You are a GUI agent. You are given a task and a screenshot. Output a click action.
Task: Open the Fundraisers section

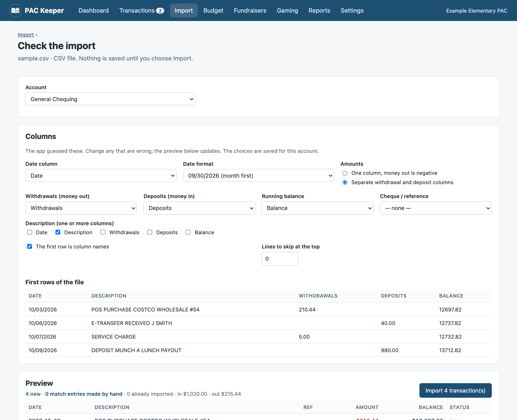250,11
